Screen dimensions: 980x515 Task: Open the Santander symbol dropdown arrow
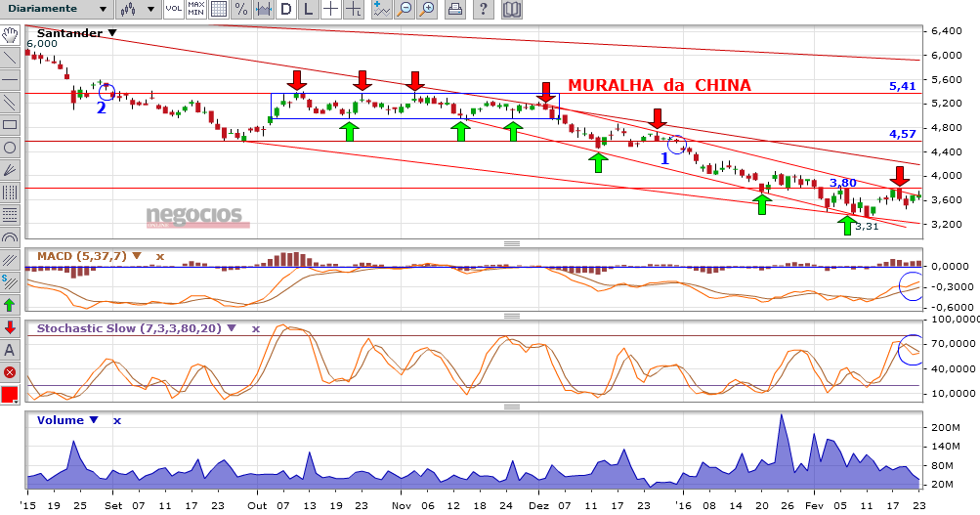click(112, 33)
